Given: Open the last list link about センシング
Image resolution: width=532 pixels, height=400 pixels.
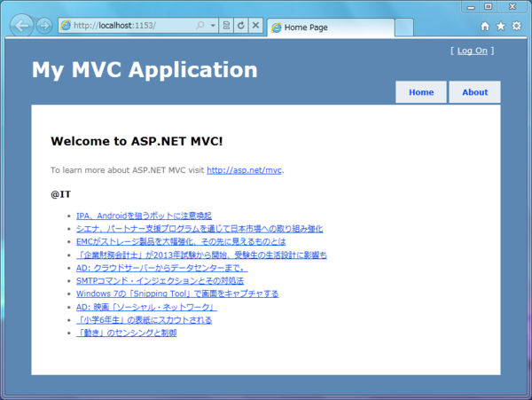Looking at the screenshot, I should click(126, 333).
